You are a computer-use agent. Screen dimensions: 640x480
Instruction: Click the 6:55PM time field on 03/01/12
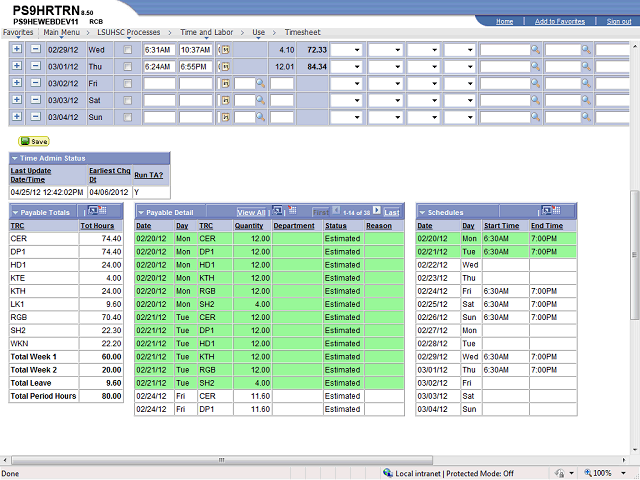coord(196,67)
